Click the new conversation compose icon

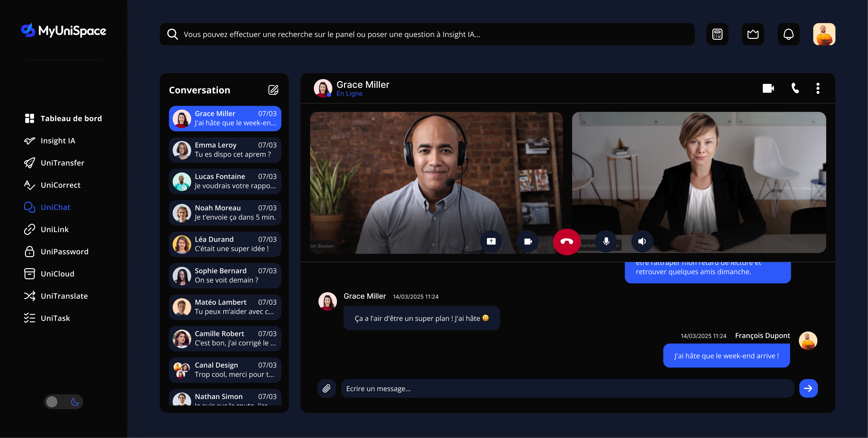[273, 90]
